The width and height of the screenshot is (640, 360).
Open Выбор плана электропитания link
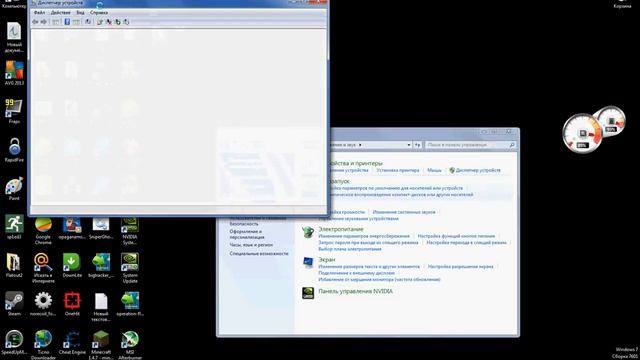(x=350, y=249)
